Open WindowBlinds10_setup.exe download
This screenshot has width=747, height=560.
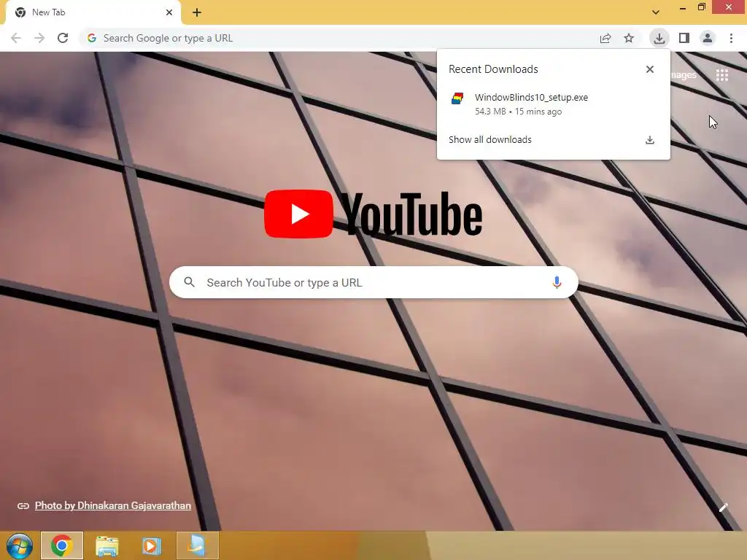click(554, 104)
